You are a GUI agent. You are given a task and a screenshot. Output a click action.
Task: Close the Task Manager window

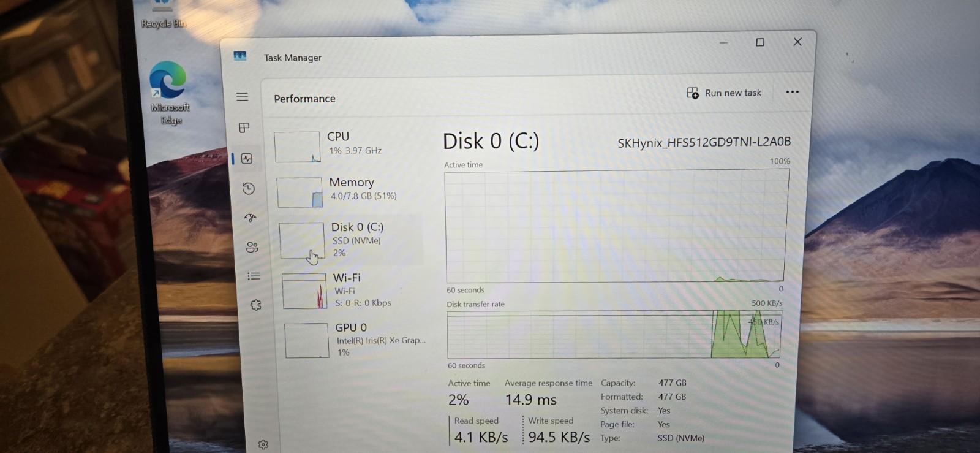(x=797, y=42)
